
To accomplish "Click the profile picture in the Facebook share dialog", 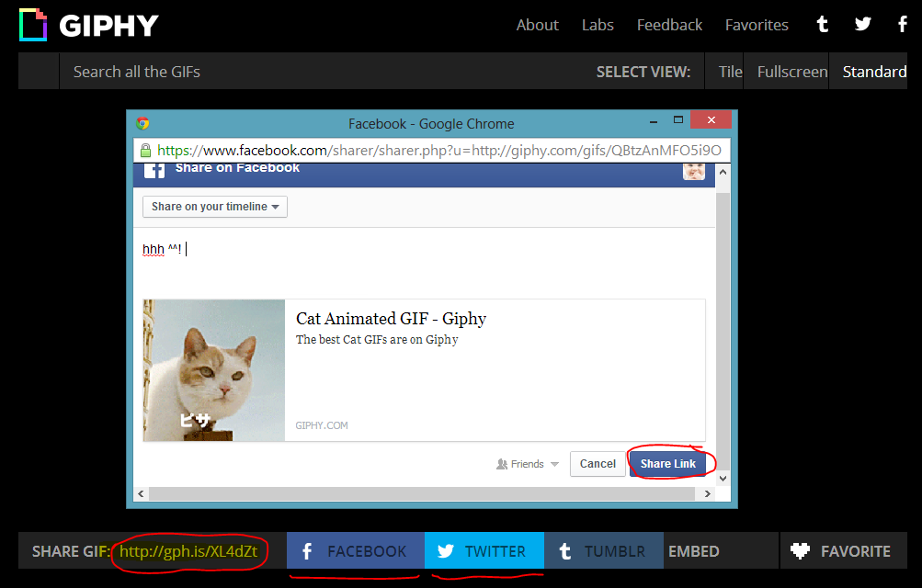I will 694,172.
